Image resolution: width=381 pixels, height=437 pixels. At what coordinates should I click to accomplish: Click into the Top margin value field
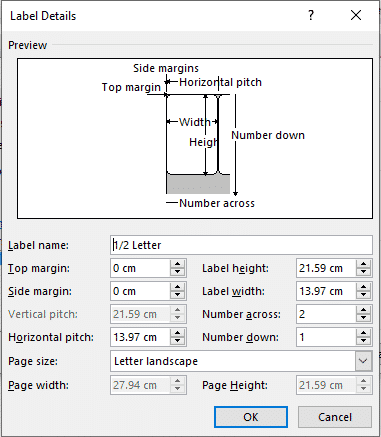pyautogui.click(x=141, y=268)
